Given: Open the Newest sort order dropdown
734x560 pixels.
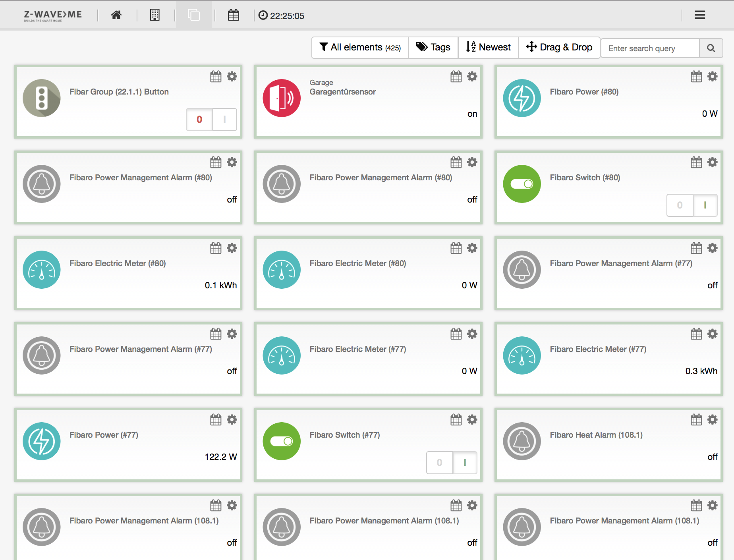Looking at the screenshot, I should [x=488, y=48].
